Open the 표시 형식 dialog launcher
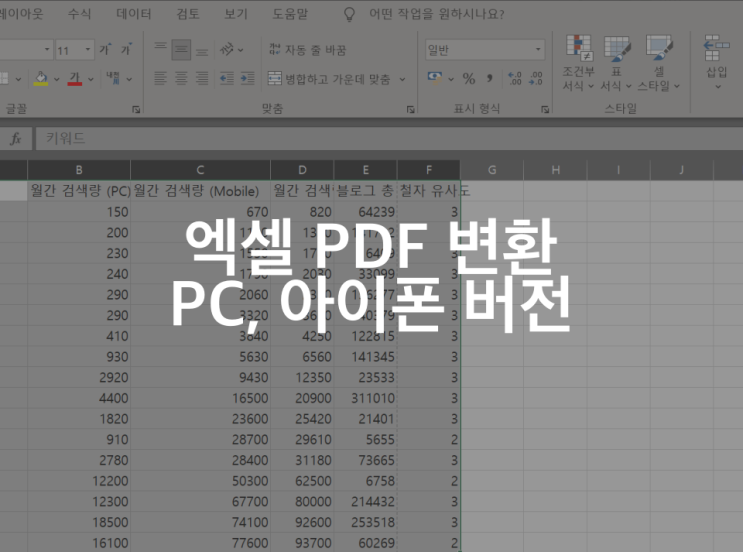 point(545,109)
